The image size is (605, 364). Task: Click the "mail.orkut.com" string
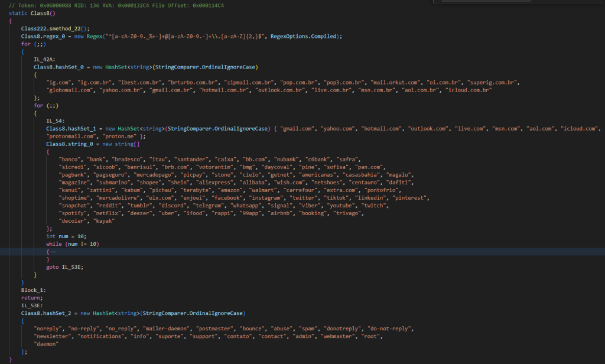pyautogui.click(x=395, y=83)
